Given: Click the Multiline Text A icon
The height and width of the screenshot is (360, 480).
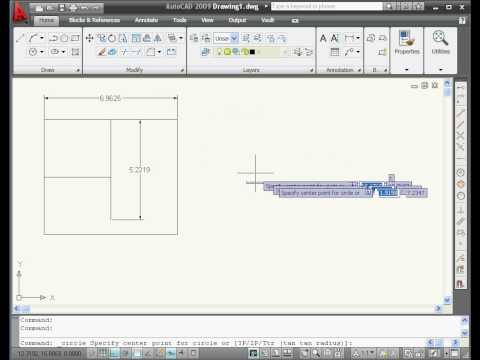Looking at the screenshot, I should pyautogui.click(x=323, y=38).
